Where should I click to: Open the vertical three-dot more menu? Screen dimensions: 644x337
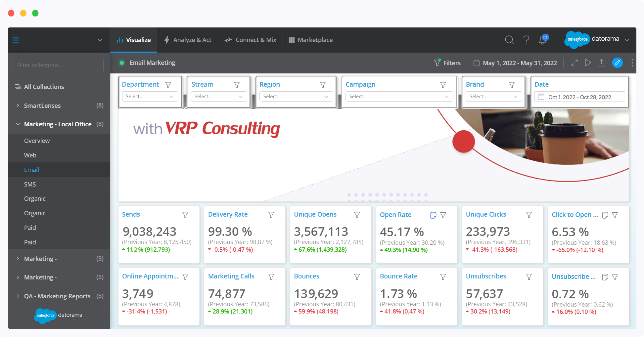pyautogui.click(x=632, y=63)
